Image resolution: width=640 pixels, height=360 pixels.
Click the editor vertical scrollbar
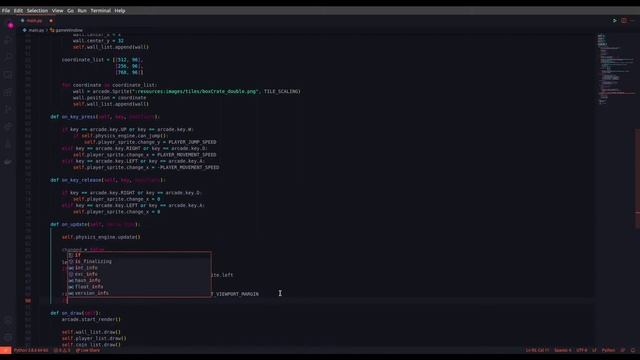638,179
